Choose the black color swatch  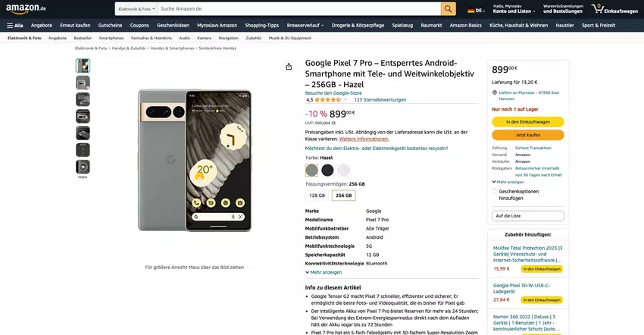click(x=327, y=170)
